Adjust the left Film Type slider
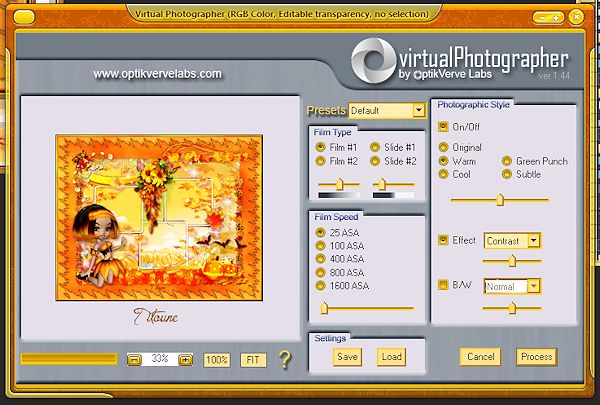Screen dimensions: 600x405 [339, 185]
